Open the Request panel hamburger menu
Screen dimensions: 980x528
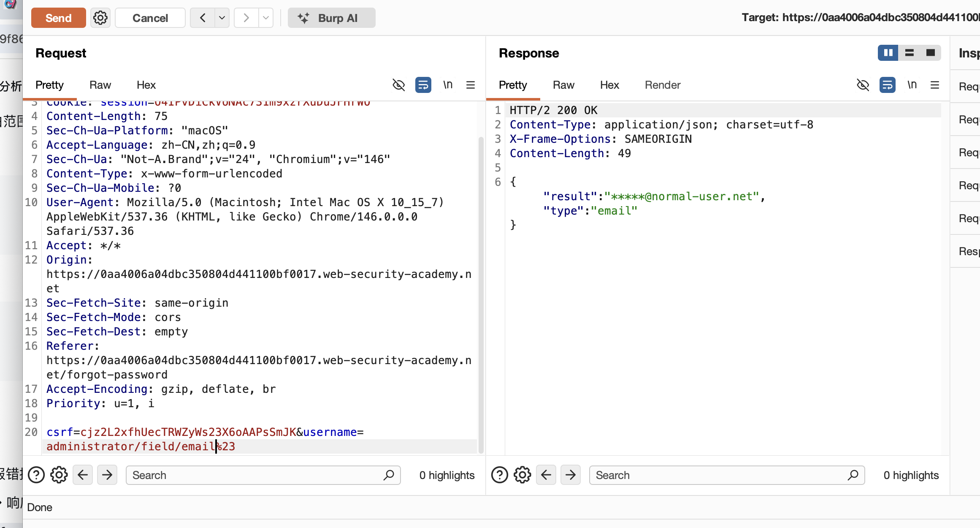471,85
